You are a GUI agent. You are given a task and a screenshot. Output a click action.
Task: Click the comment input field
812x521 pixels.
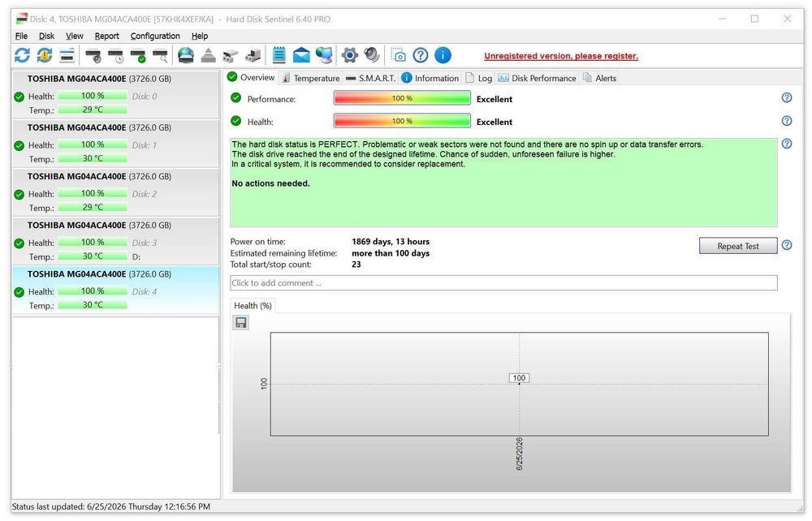click(503, 283)
